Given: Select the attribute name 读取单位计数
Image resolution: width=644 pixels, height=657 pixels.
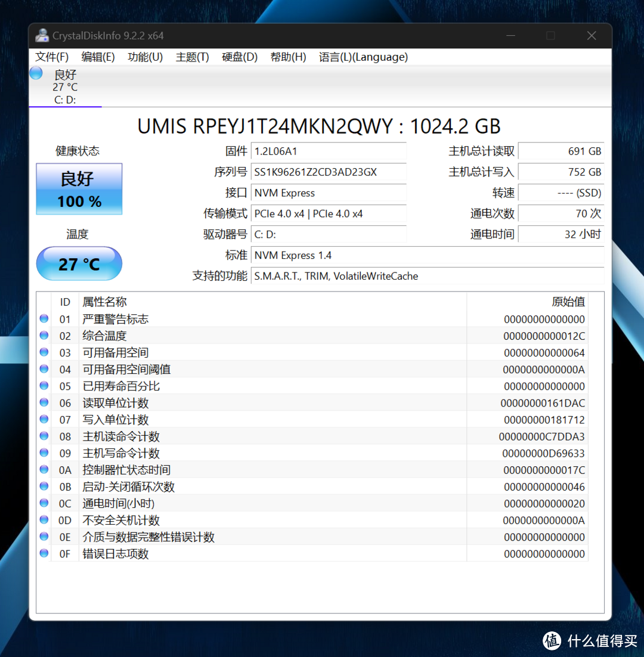Looking at the screenshot, I should tap(115, 403).
